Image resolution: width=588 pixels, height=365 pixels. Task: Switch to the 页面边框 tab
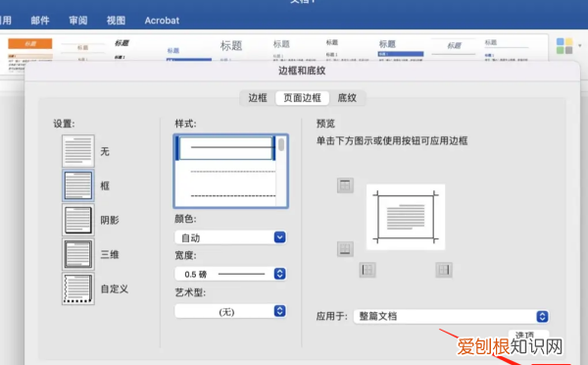coord(302,98)
